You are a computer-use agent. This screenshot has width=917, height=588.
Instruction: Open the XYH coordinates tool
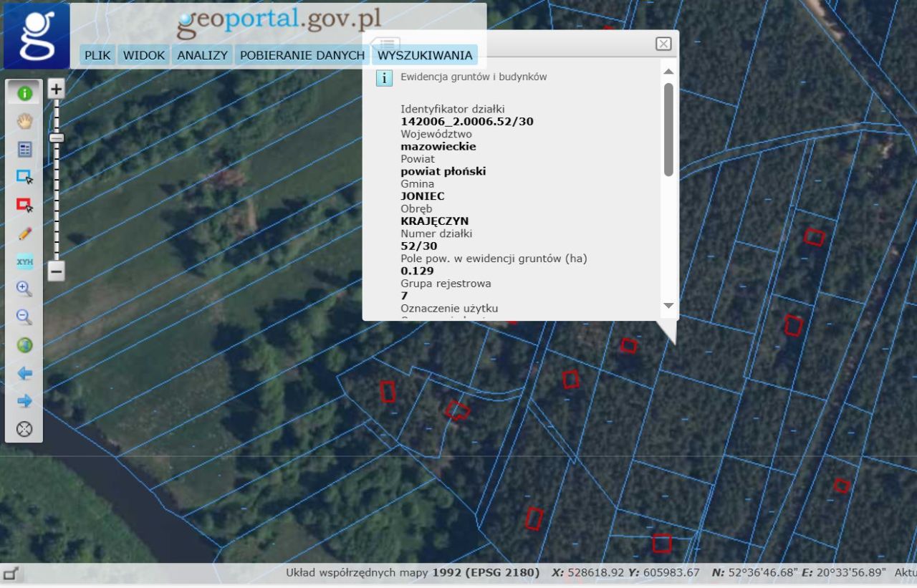coord(24,261)
